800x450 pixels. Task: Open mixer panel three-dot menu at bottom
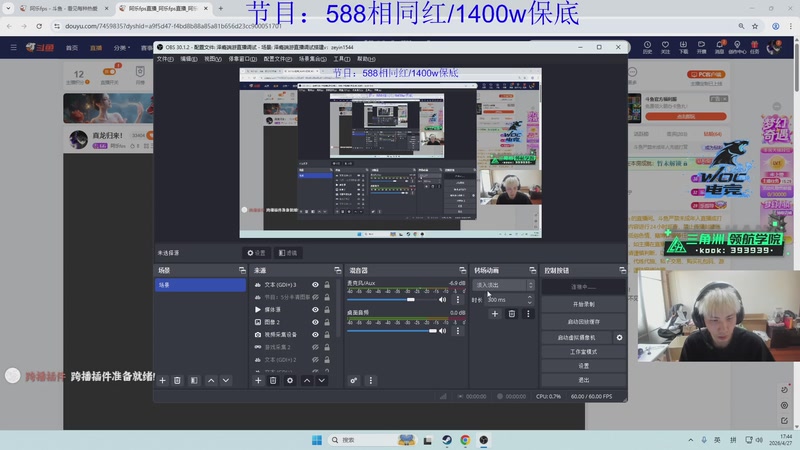370,381
